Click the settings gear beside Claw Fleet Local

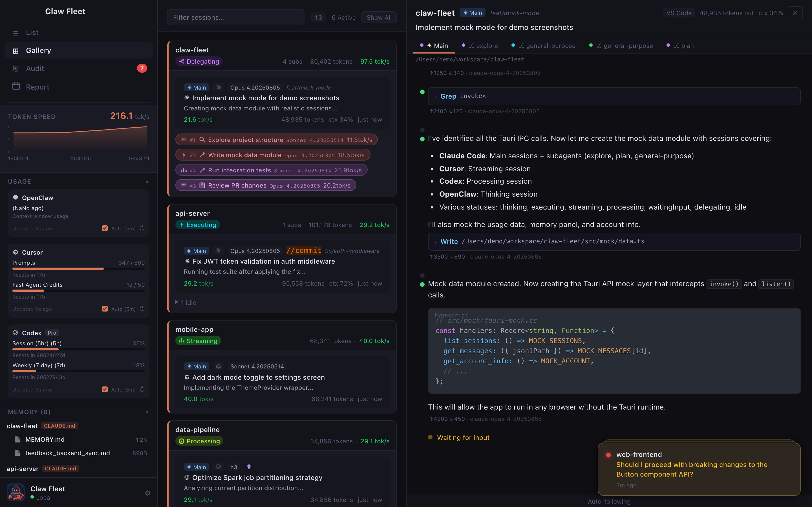(148, 493)
